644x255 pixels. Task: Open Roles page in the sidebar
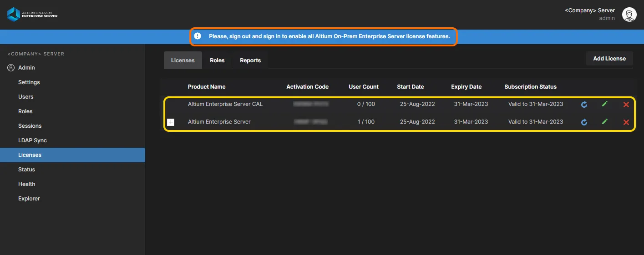tap(25, 111)
